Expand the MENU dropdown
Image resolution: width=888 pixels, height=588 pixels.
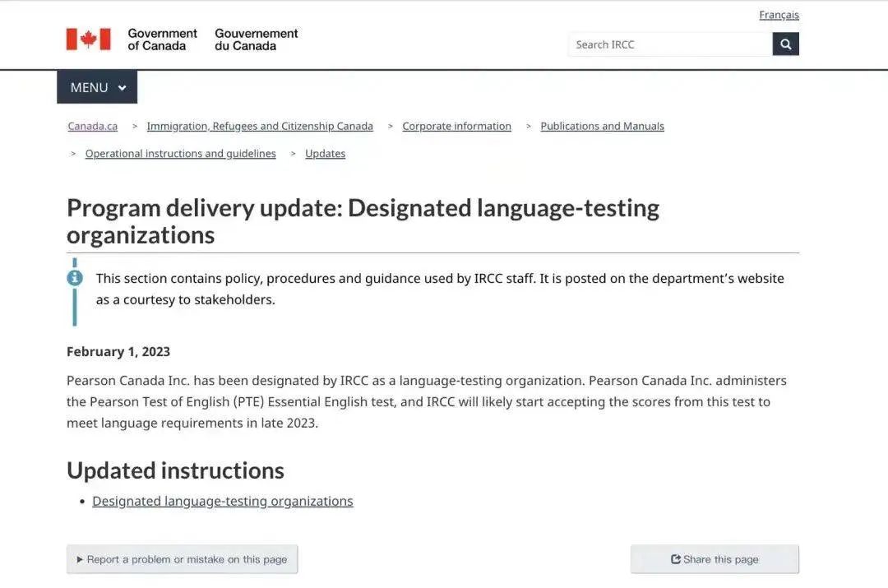[x=97, y=87]
